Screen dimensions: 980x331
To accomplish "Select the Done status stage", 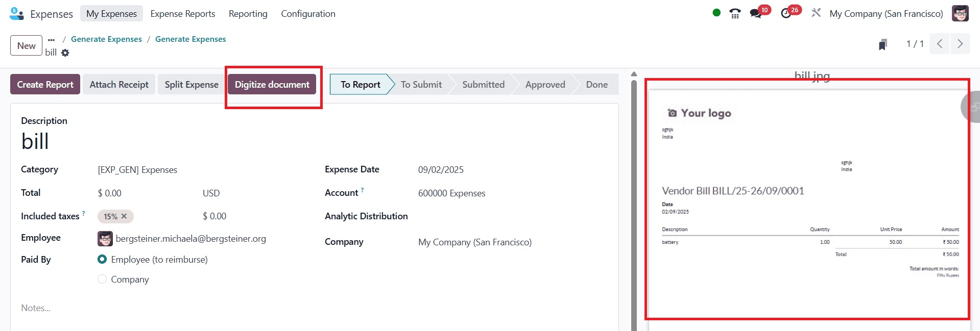I will (x=596, y=84).
